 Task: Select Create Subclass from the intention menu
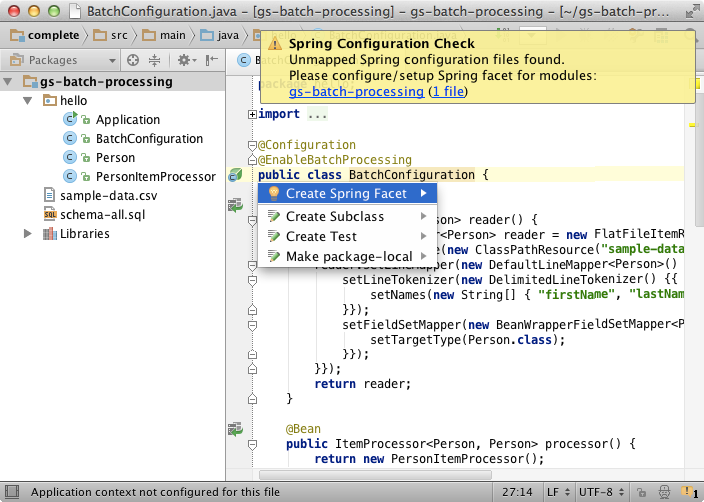click(334, 217)
